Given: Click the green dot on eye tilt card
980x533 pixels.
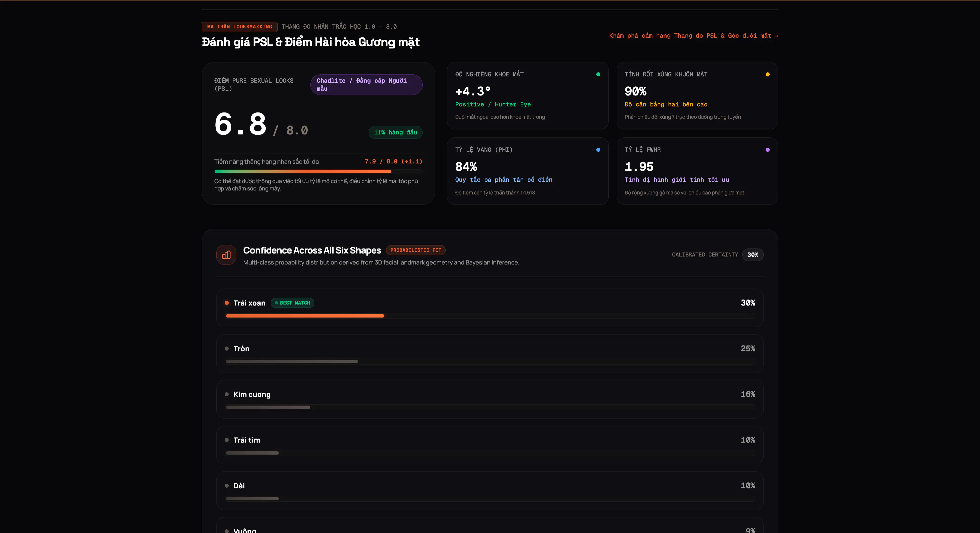Looking at the screenshot, I should pyautogui.click(x=598, y=75).
